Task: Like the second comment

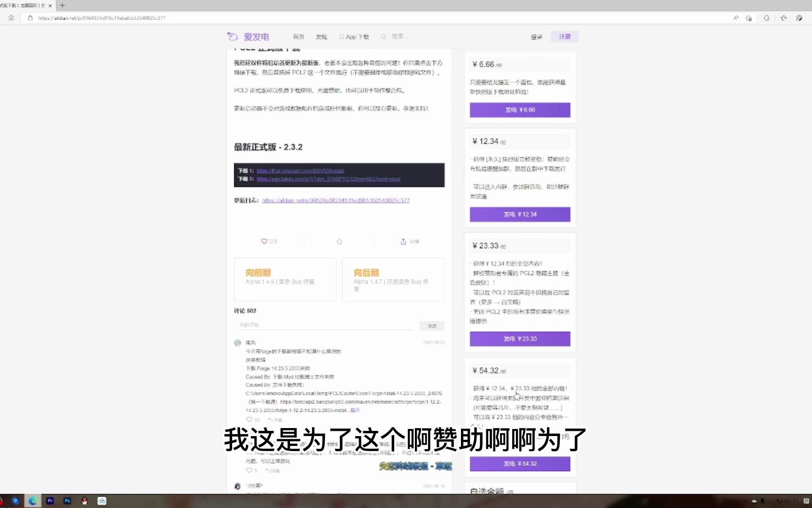Action: pyautogui.click(x=249, y=470)
